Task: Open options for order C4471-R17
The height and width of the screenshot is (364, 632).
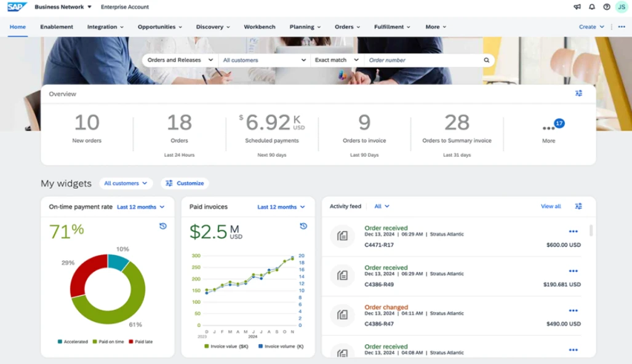Action: 573,232
